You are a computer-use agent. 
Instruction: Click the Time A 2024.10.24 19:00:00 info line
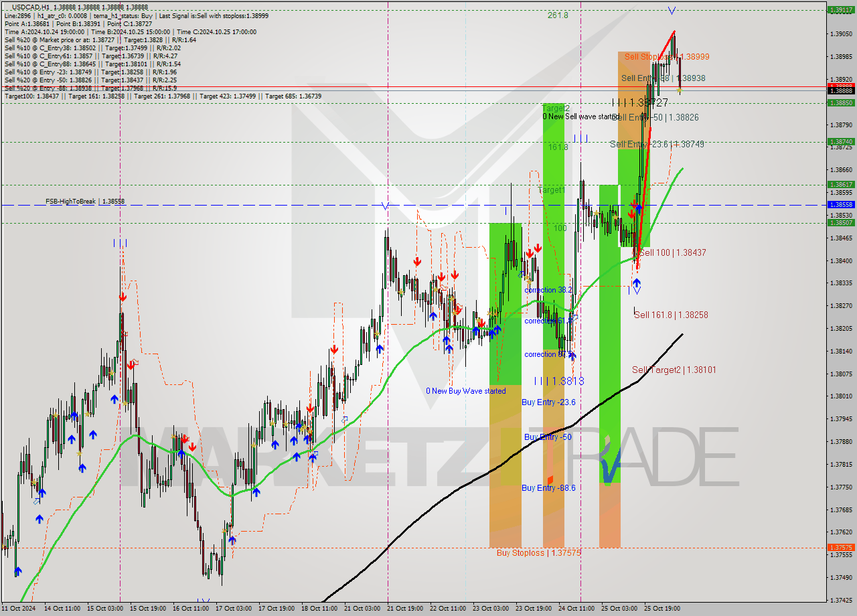(x=130, y=32)
